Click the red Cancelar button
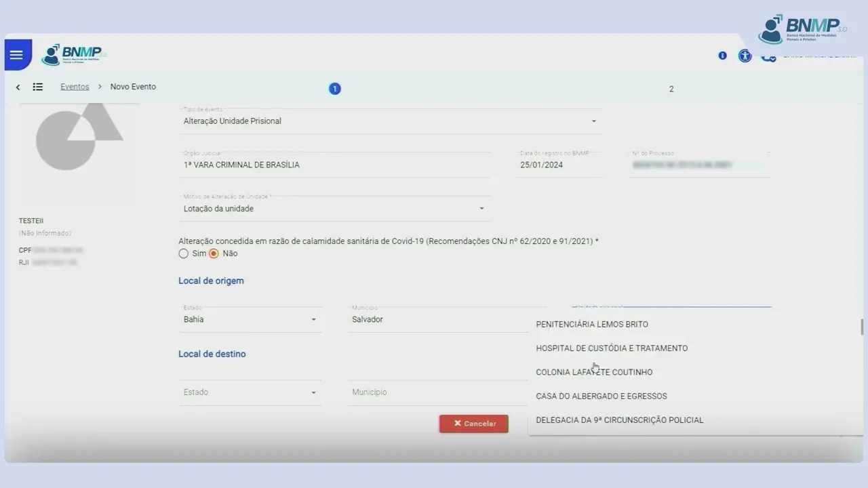Screen dimensions: 868x488 474,424
